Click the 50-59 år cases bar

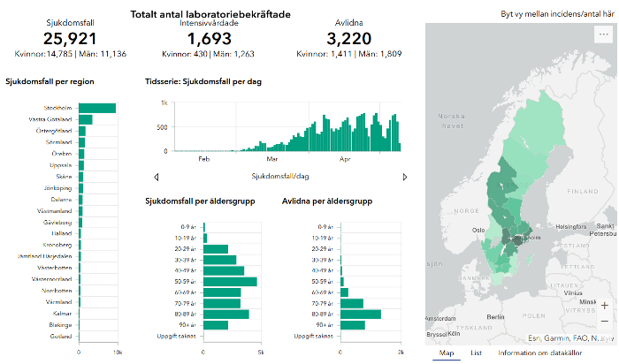[230, 282]
